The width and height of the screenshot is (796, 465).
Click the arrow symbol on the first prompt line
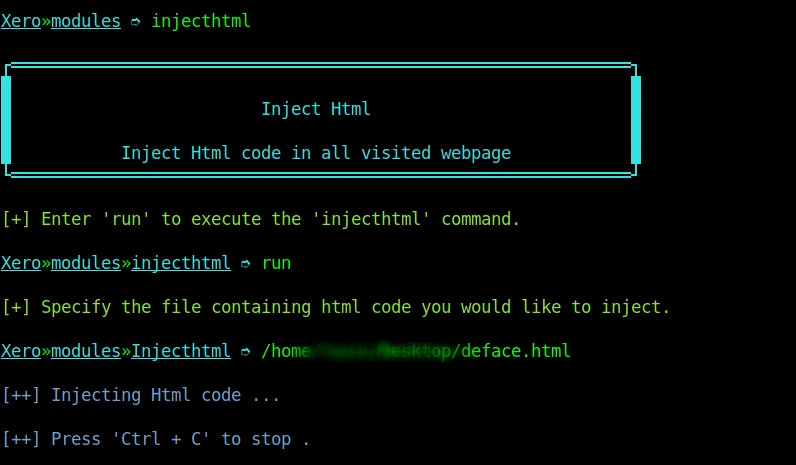(x=136, y=21)
